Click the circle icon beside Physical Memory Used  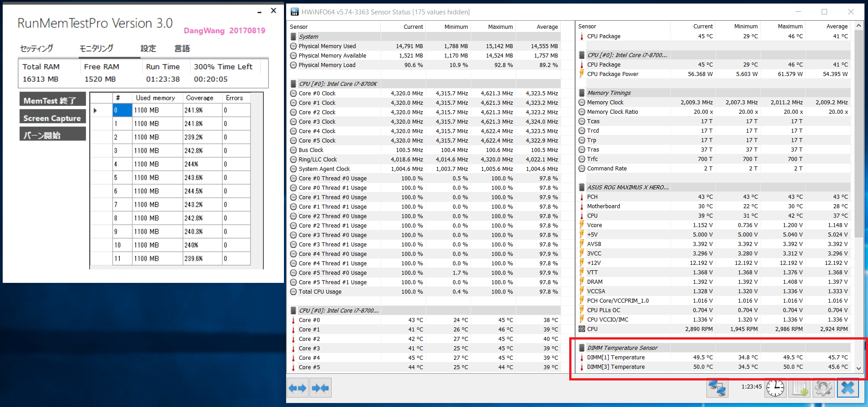coord(293,46)
